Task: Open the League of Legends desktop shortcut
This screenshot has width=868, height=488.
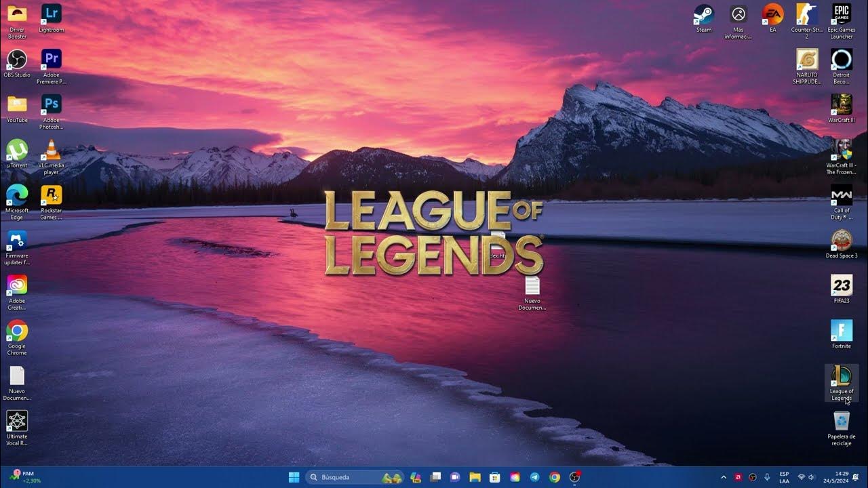Action: [842, 382]
